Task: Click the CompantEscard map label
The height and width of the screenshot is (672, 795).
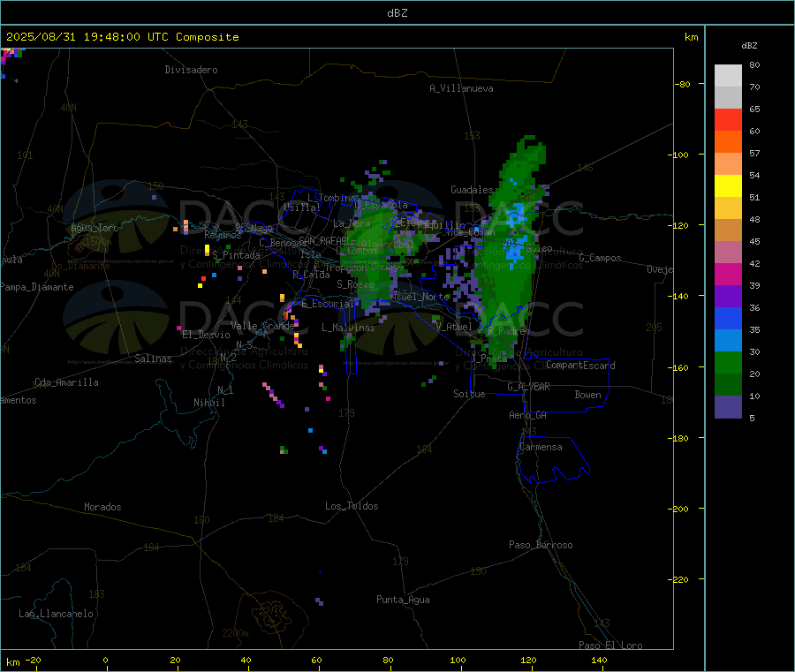Action: click(580, 366)
